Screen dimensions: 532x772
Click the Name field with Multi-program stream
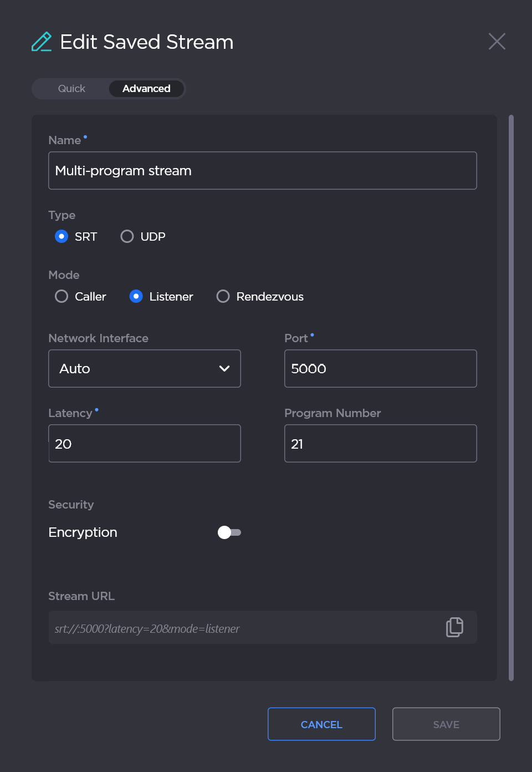pyautogui.click(x=262, y=171)
